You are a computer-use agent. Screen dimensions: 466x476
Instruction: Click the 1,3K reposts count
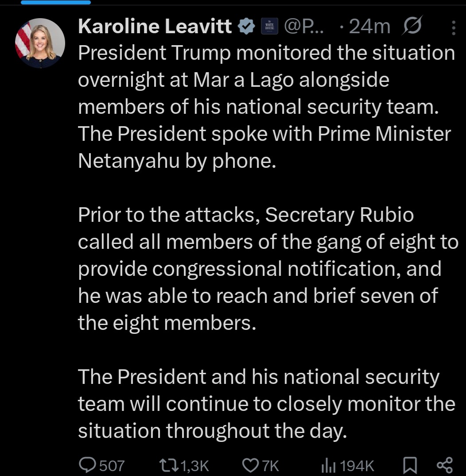(195, 465)
